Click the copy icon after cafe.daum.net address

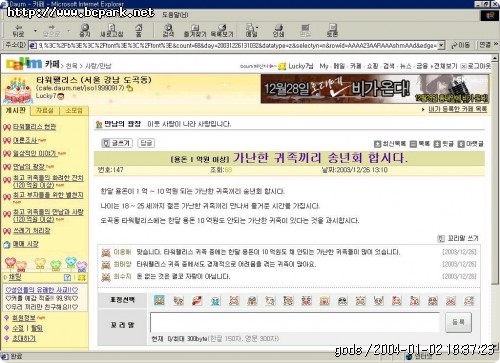pyautogui.click(x=130, y=88)
